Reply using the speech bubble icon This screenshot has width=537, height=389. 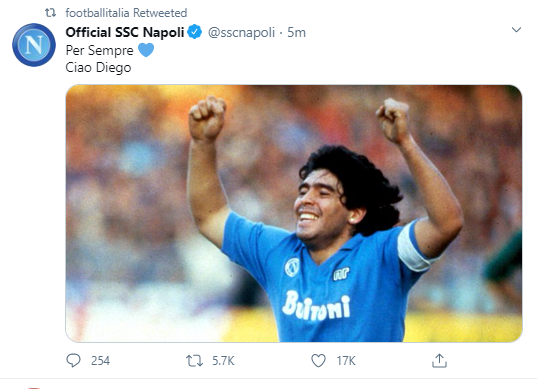coord(73,361)
